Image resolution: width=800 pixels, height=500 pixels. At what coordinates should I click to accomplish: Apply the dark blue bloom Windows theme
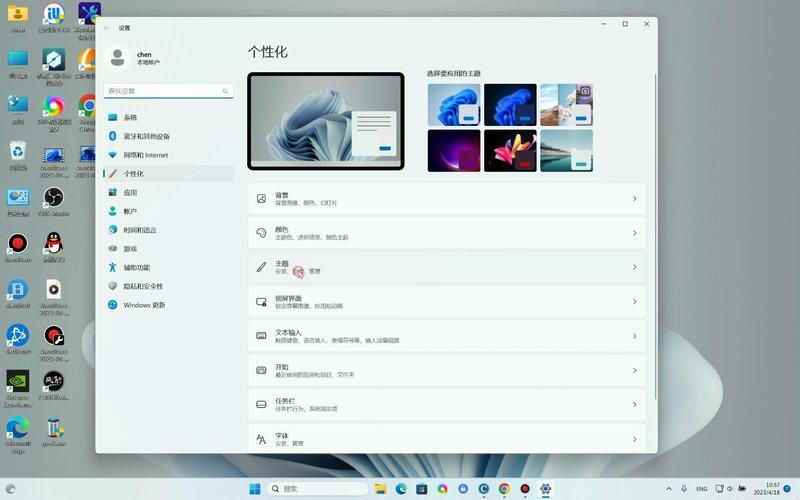[510, 105]
